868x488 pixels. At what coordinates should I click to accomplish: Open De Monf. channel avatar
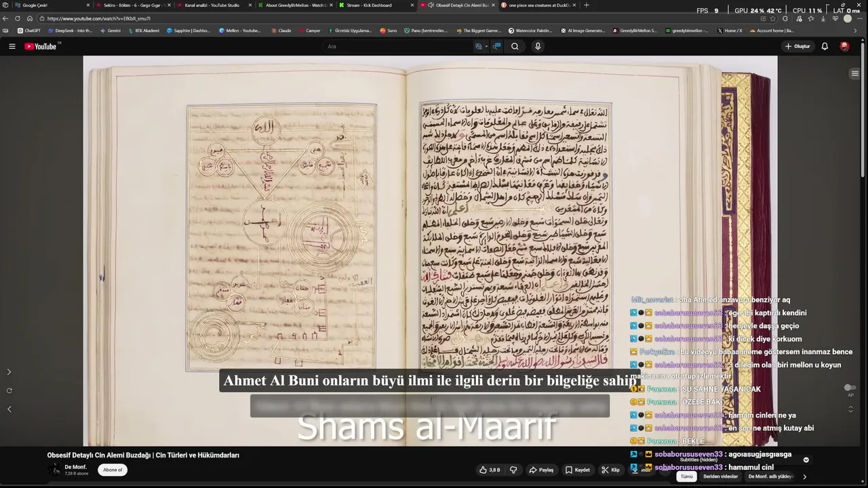(x=55, y=470)
